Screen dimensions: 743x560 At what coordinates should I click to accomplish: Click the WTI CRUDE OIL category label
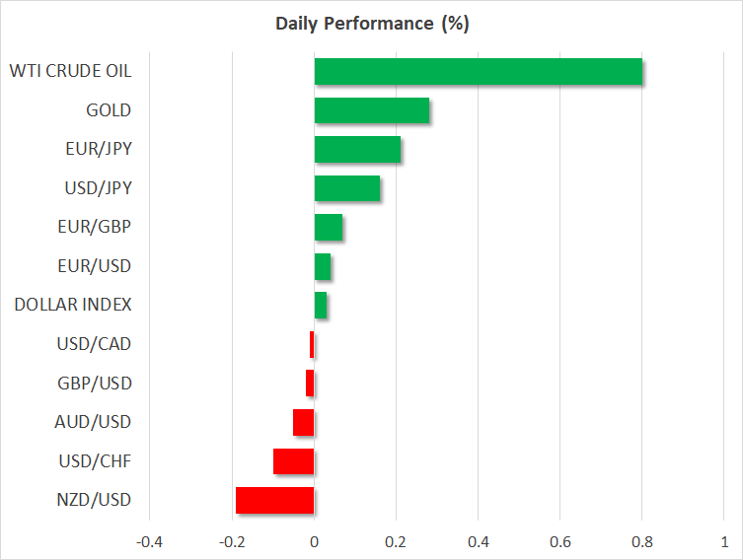coord(70,71)
